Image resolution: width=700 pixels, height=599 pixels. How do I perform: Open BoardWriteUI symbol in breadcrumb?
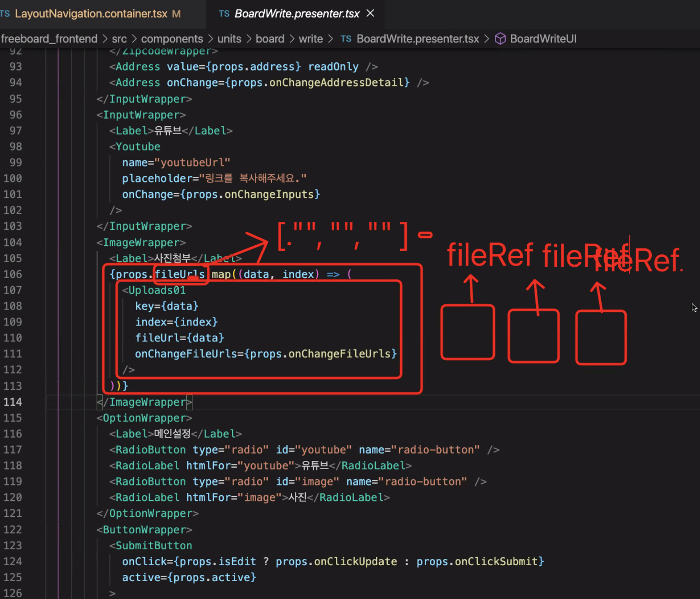point(543,39)
